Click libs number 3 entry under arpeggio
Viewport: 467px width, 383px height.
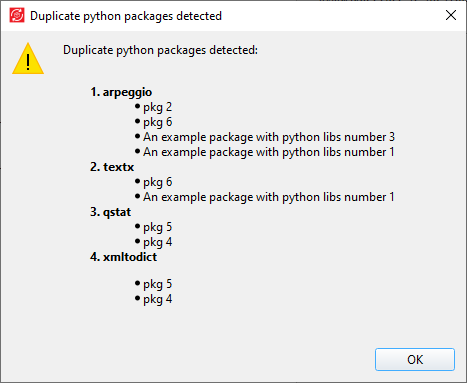point(269,137)
